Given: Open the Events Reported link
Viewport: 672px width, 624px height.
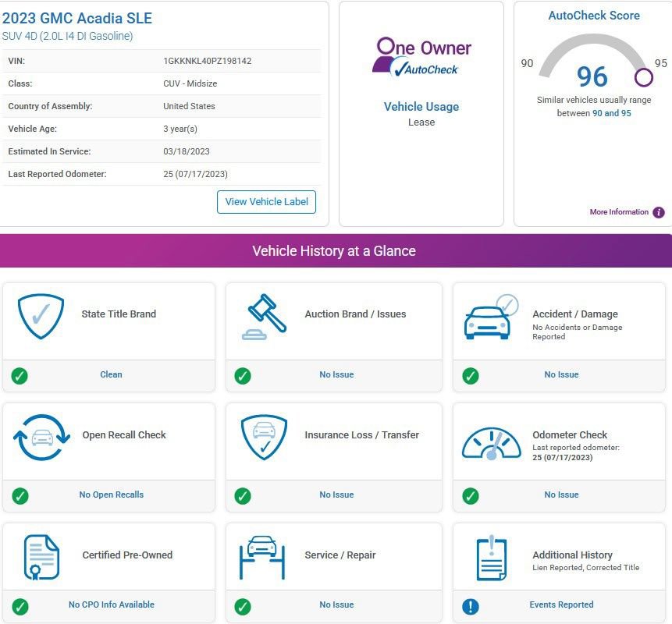Looking at the screenshot, I should tap(561, 604).
